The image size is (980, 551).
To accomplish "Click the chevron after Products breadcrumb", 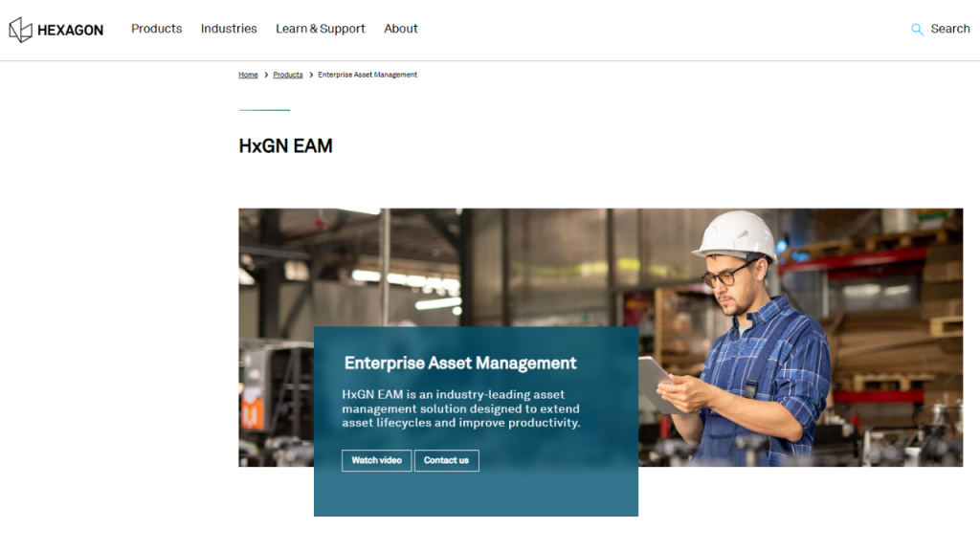I will [x=311, y=75].
